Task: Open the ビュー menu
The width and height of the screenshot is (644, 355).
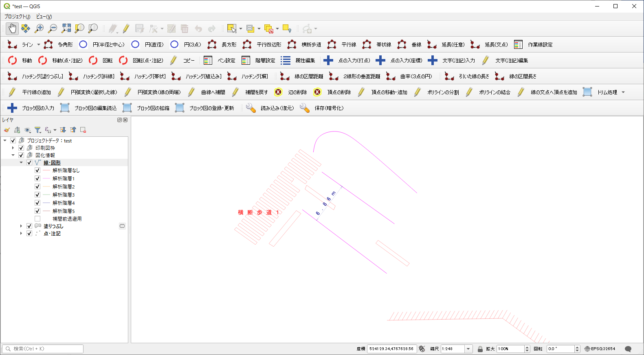Action: (44, 17)
